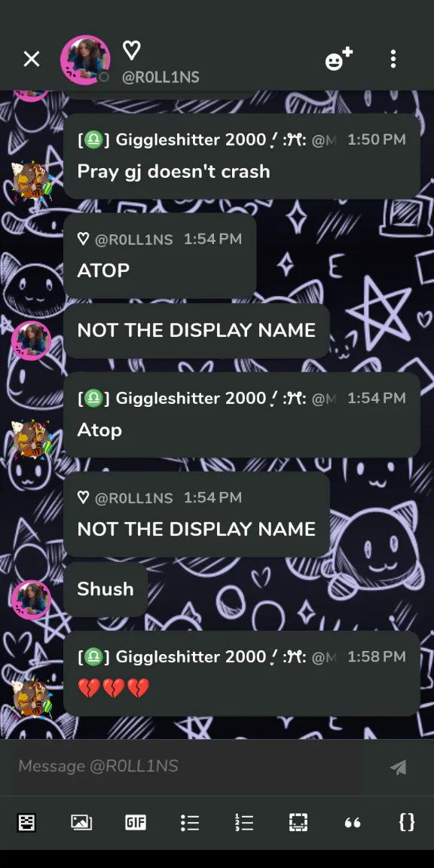Insert a code block with braces icon

point(407,823)
